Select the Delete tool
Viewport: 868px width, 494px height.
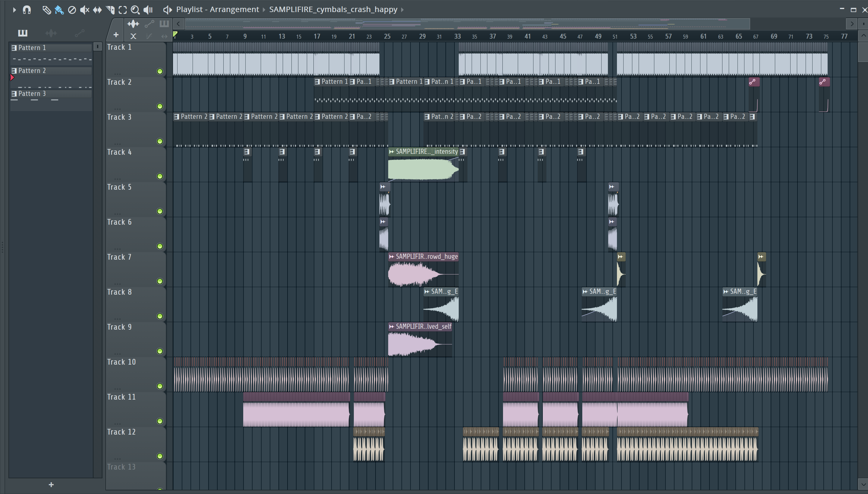tap(72, 10)
